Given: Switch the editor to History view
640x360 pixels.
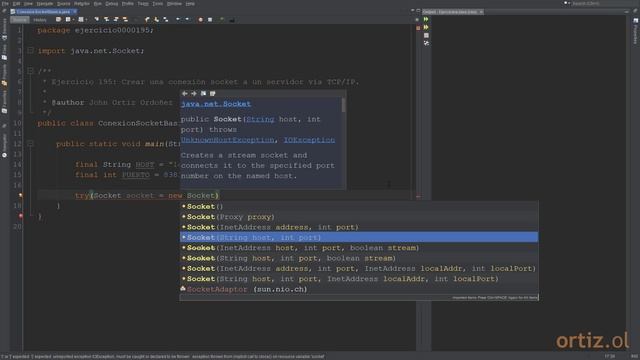Looking at the screenshot, I should 40,20.
